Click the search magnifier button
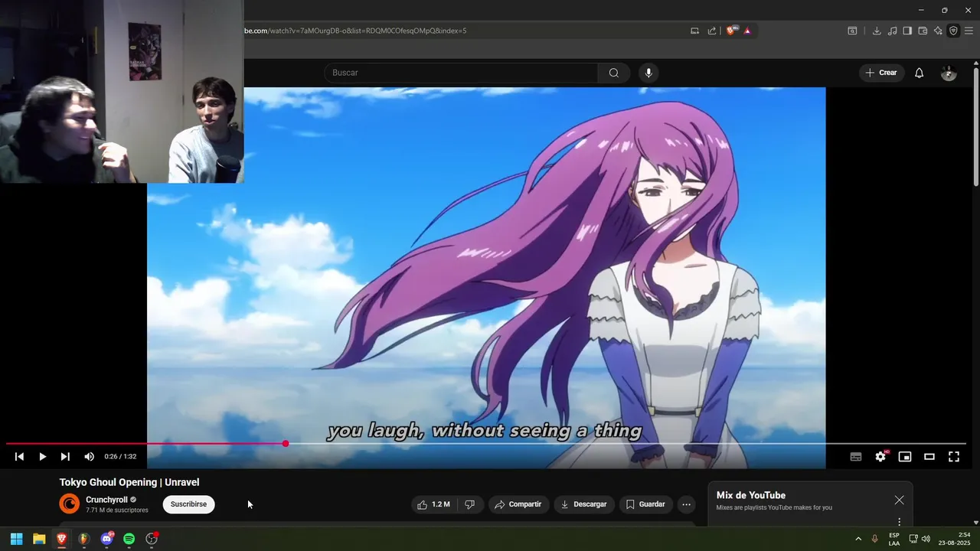 614,73
